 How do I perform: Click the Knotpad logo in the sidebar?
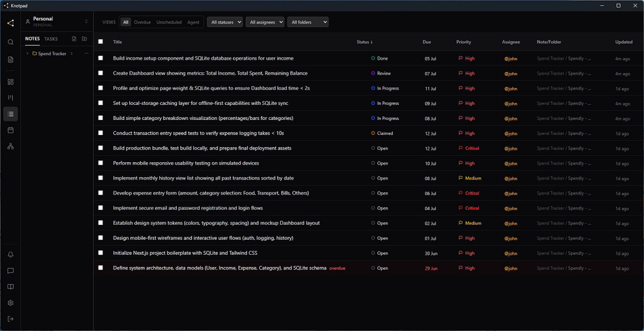tap(11, 23)
